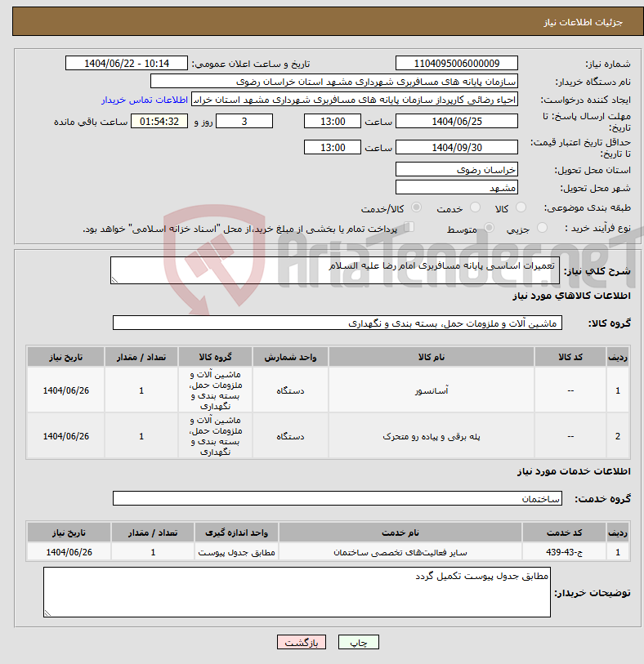This screenshot has width=644, height=664.
Task: Click the پله برقی و پیاده رو متحرک cell
Action: (x=431, y=436)
